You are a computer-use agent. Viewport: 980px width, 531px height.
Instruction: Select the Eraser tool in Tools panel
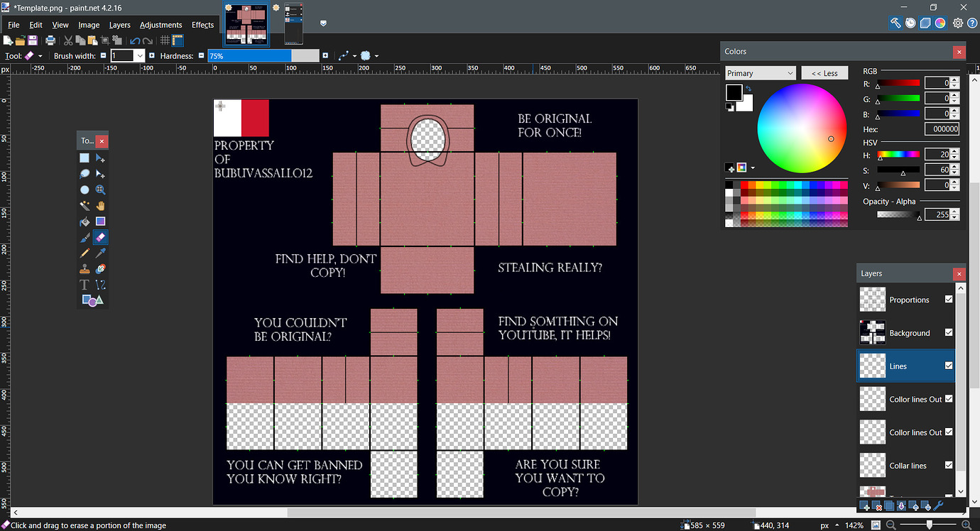(x=101, y=237)
